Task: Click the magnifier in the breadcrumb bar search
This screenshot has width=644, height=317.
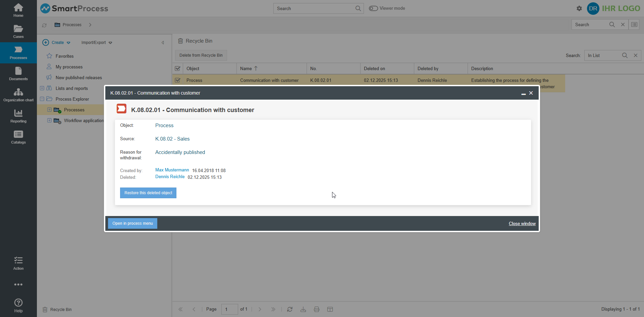Action: tap(612, 24)
